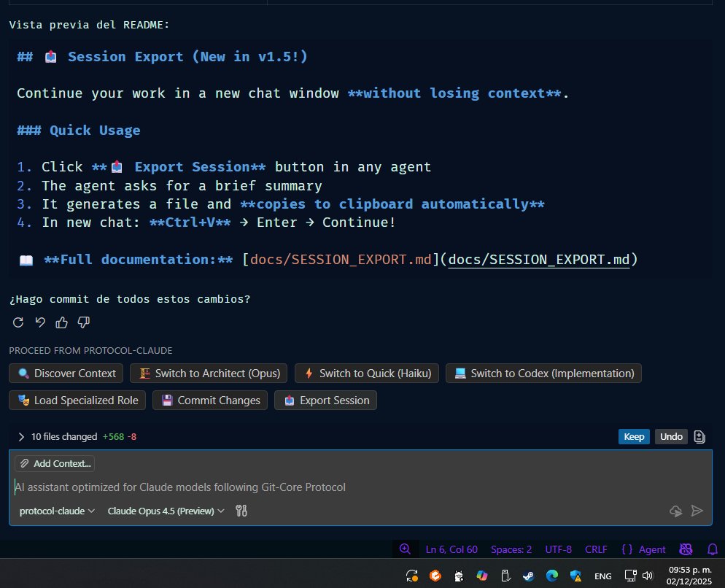
Task: Open the Claude Opus 4.5 model dropdown
Action: coord(166,511)
